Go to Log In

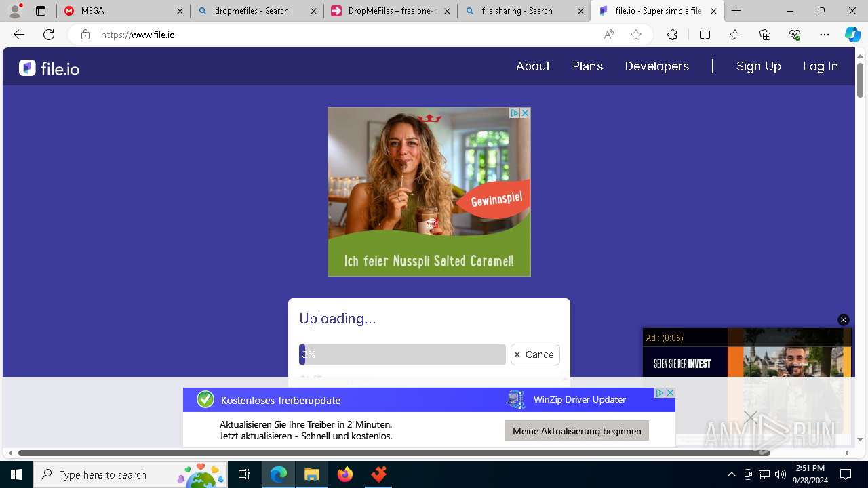point(821,66)
